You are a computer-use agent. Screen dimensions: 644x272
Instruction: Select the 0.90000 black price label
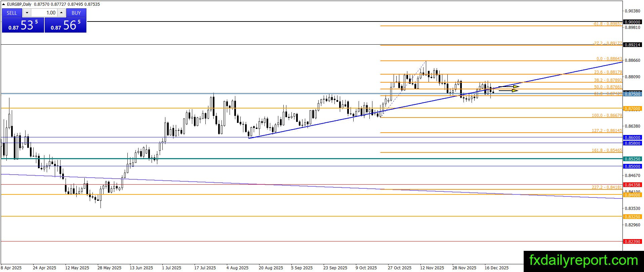632,22
